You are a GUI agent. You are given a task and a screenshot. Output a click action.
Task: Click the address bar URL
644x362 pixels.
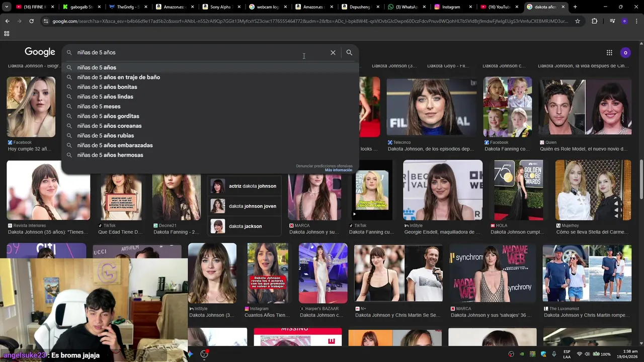coord(309,21)
